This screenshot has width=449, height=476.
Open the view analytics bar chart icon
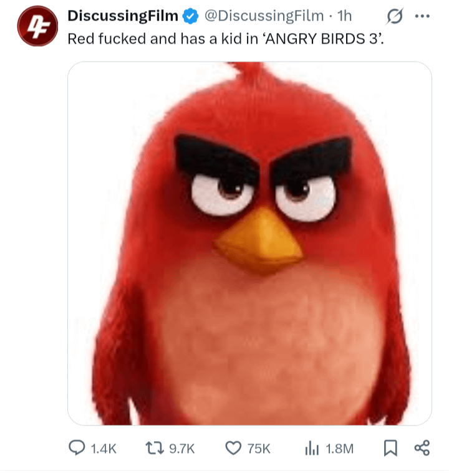(x=312, y=448)
